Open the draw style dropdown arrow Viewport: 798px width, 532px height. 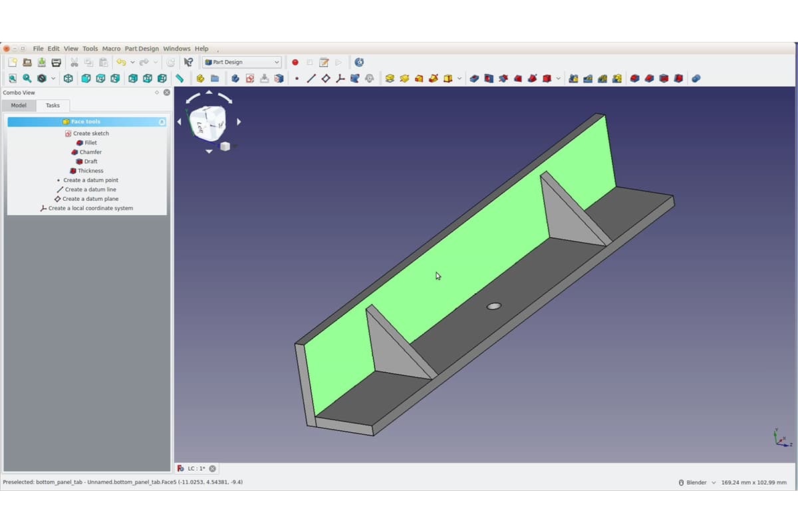coord(53,78)
